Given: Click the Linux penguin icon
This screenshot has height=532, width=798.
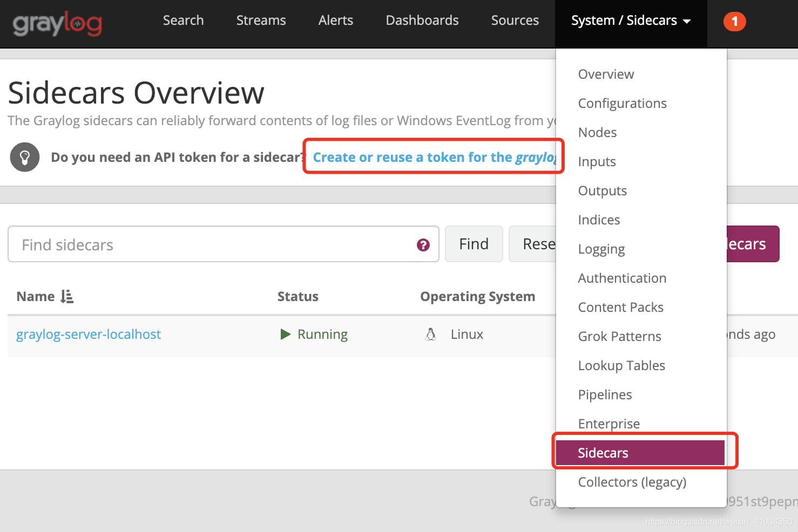Looking at the screenshot, I should point(430,335).
